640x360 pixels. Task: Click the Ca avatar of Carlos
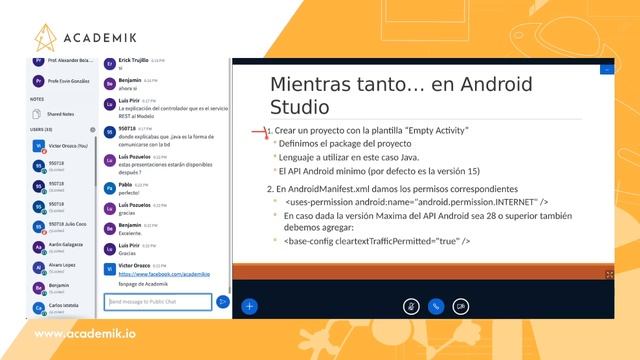(x=38, y=308)
